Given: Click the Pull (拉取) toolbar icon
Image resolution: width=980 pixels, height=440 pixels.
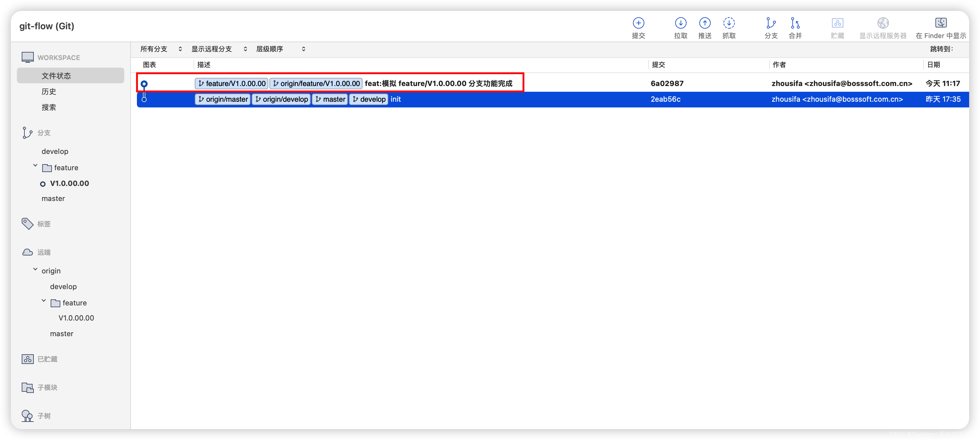Looking at the screenshot, I should [x=680, y=23].
